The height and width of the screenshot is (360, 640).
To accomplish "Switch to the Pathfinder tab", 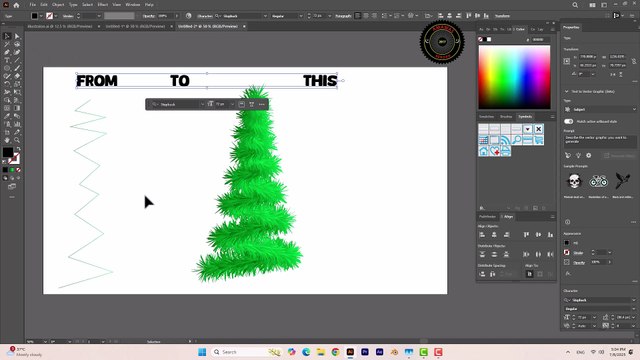I will coord(487,217).
